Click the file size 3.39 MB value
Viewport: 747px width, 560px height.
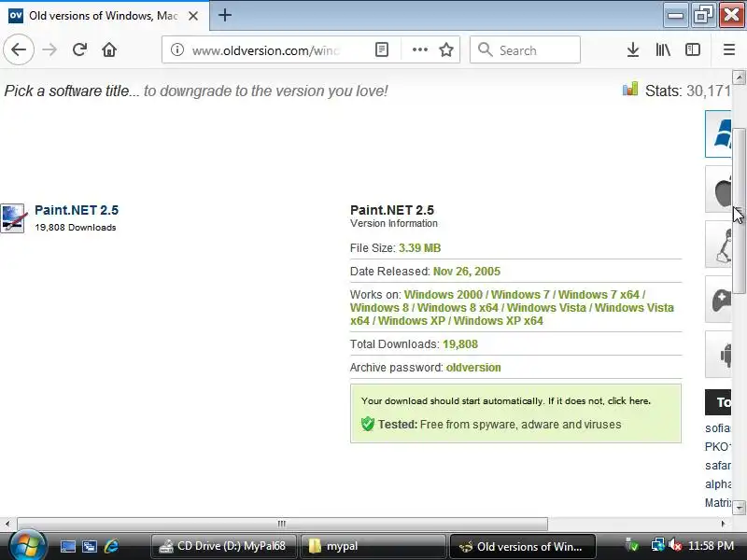click(419, 248)
